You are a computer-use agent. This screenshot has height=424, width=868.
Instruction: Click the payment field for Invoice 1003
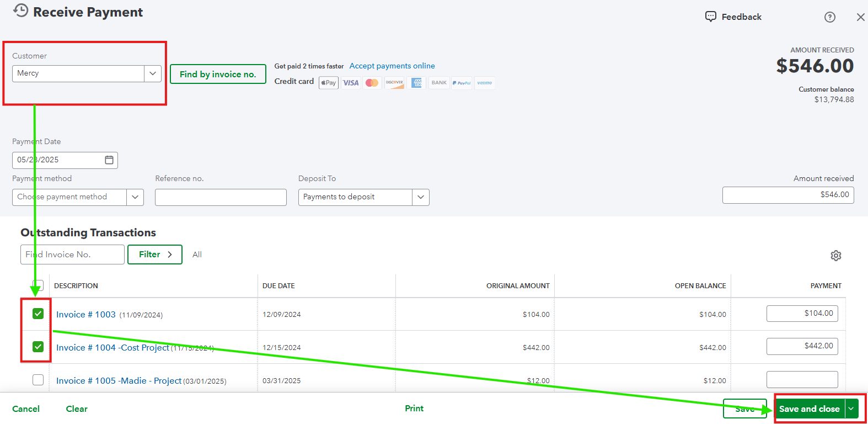pyautogui.click(x=802, y=314)
